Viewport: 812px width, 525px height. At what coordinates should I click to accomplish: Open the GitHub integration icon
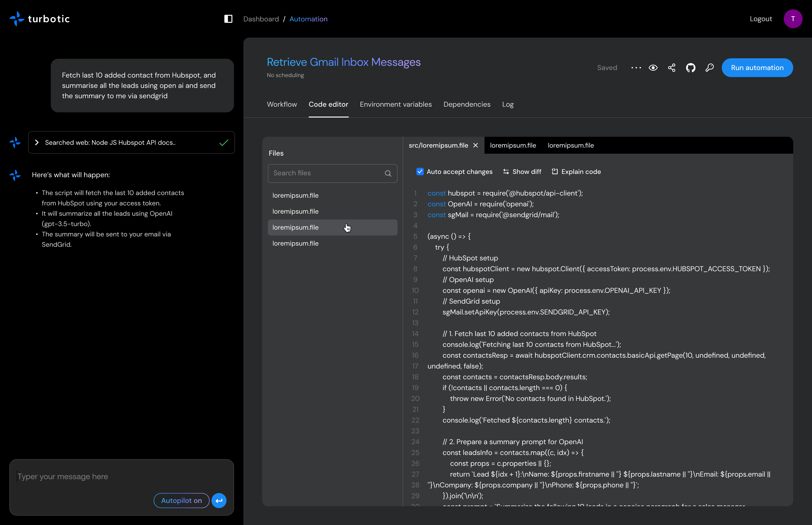(691, 67)
